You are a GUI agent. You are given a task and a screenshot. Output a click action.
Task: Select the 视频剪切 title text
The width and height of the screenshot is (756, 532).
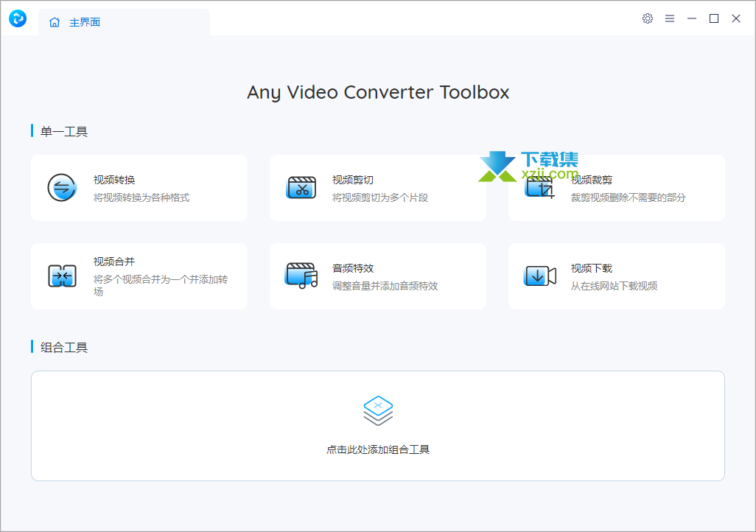pyautogui.click(x=353, y=180)
